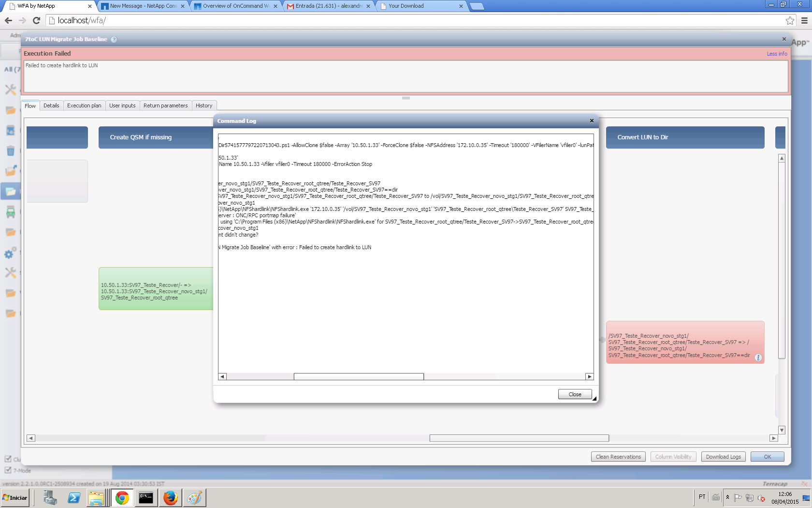Viewport: 812px width, 508px height.
Task: Click the info icon on the failed red step
Action: coord(758,358)
